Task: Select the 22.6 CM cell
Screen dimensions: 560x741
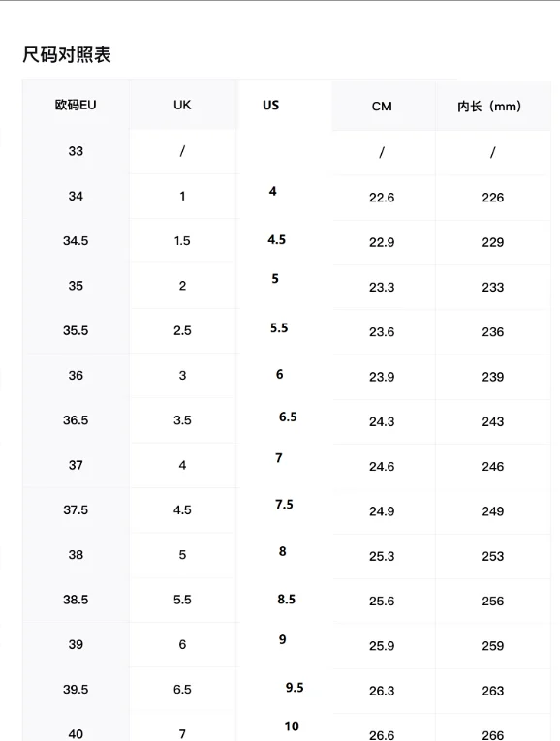Action: (382, 198)
